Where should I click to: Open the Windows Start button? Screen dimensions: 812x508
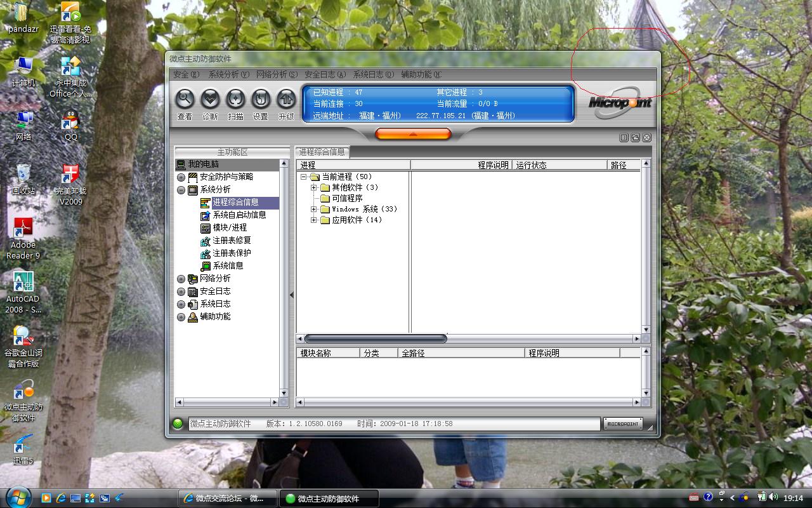pyautogui.click(x=18, y=498)
